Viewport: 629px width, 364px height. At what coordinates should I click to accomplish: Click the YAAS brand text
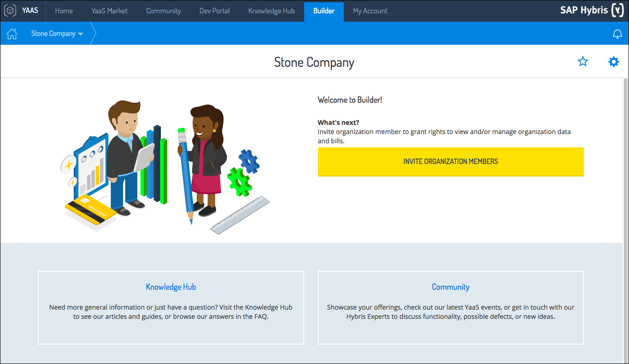[30, 11]
